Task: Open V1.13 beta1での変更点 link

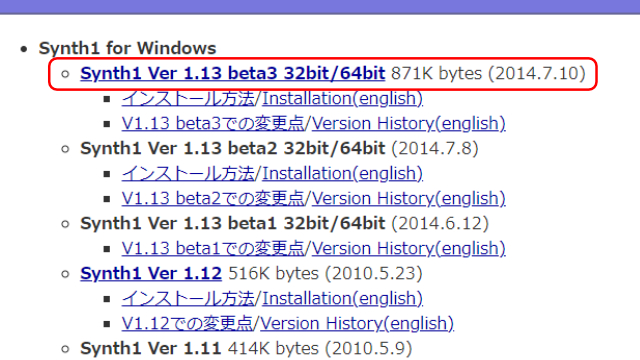Action: coord(213,248)
